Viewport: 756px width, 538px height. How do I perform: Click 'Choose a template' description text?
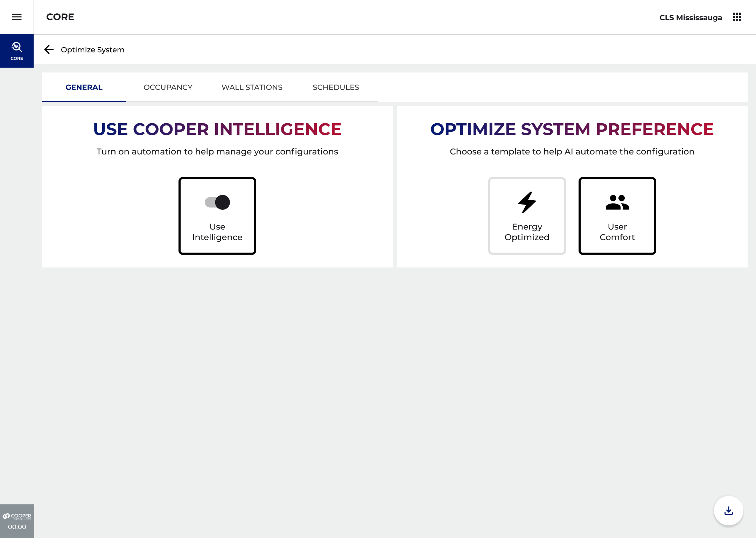pos(572,152)
